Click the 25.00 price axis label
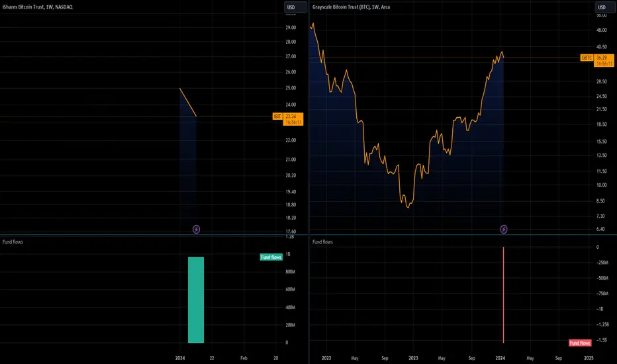Viewport: 617px width, 364px height. 291,88
